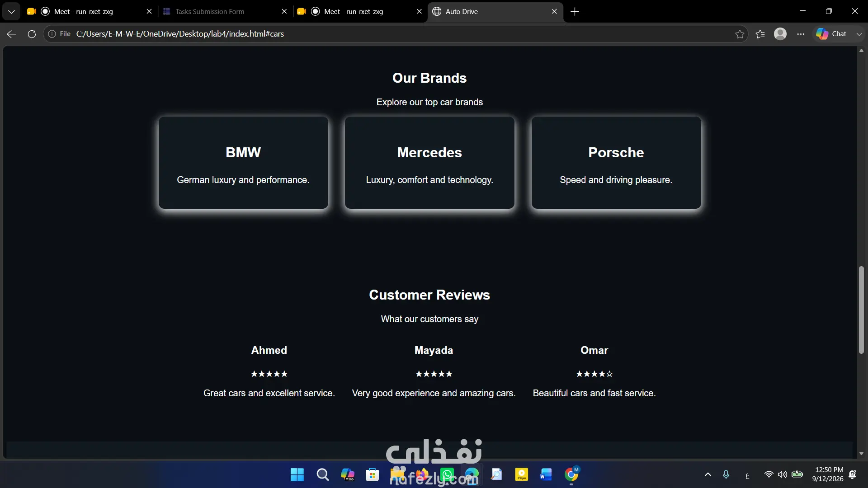868x488 pixels.
Task: Open Copilot Chat in the toolbar
Action: coord(832,34)
